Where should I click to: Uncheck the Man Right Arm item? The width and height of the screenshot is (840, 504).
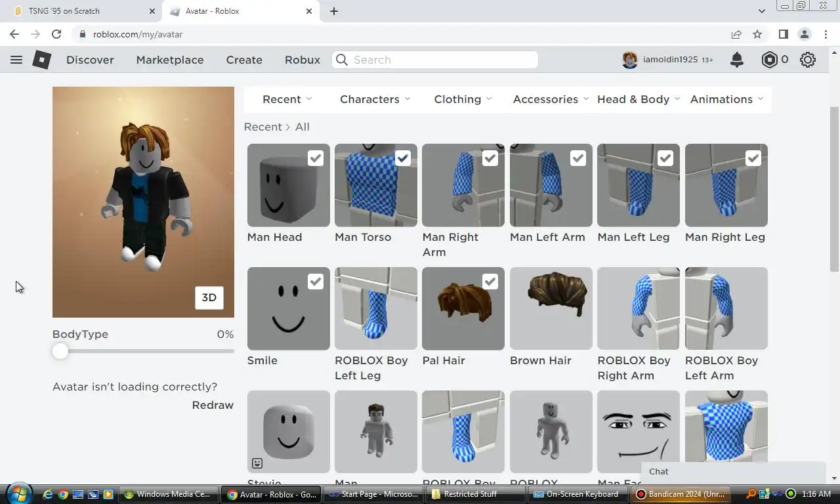[490, 158]
